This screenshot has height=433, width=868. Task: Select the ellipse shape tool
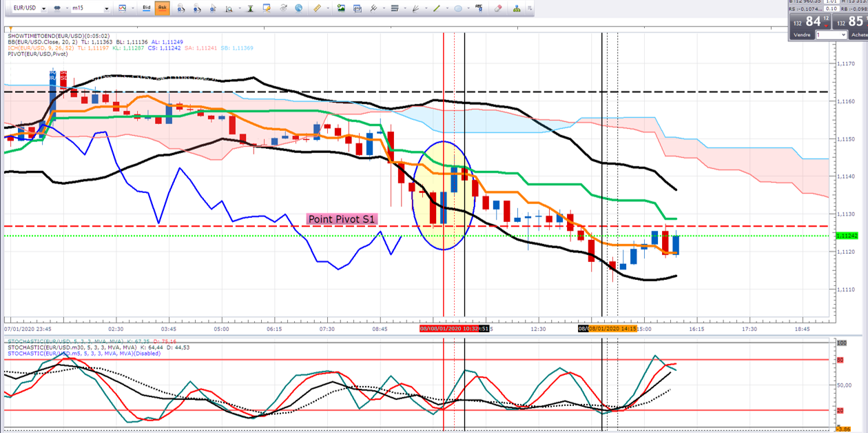point(458,8)
